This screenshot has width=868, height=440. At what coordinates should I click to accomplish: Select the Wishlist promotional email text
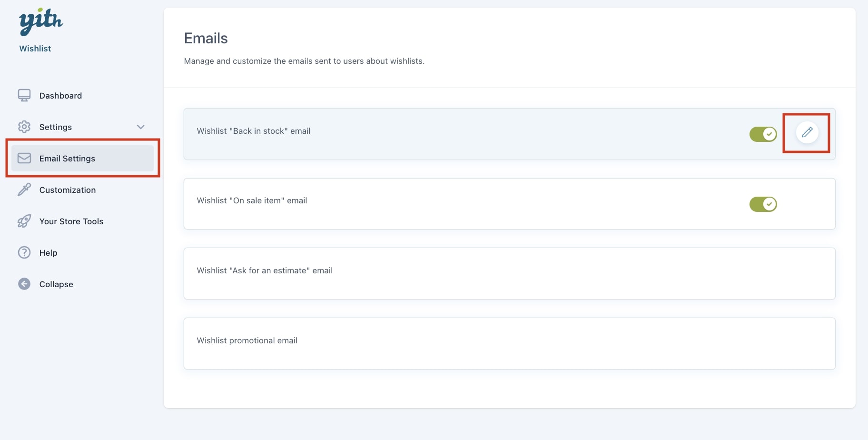(247, 340)
